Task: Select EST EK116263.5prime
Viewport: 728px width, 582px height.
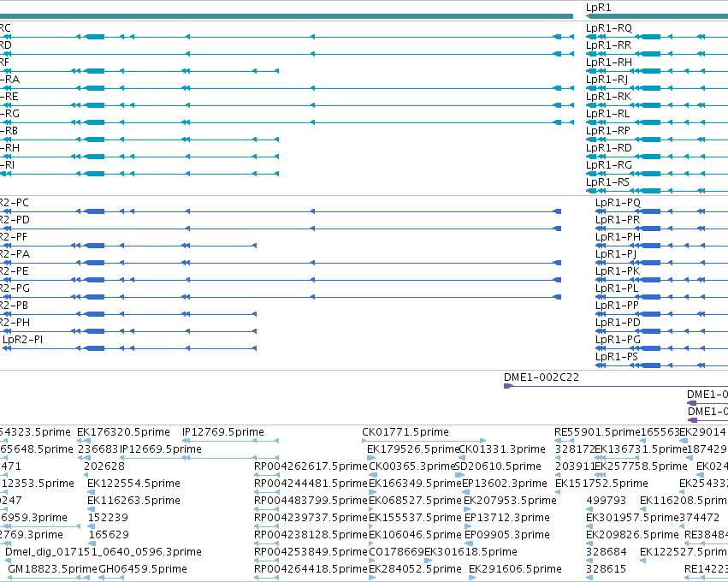Action: tap(133, 501)
